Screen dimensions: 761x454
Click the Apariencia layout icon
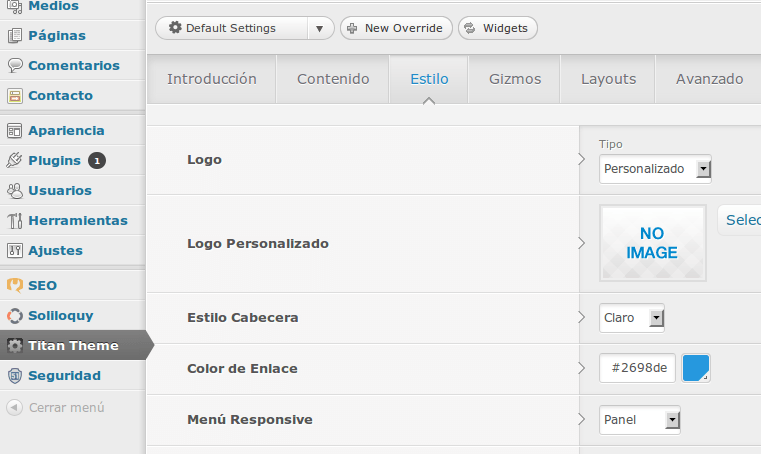[x=15, y=131]
